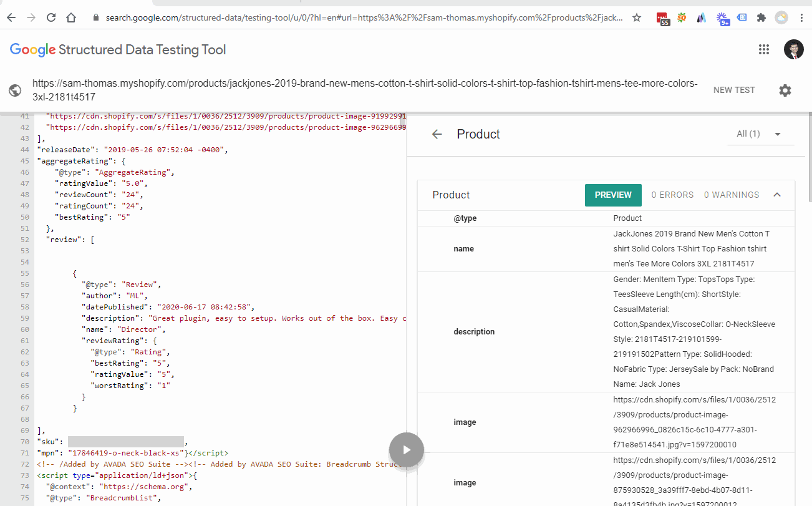Go back from the Product results panel

pos(437,134)
